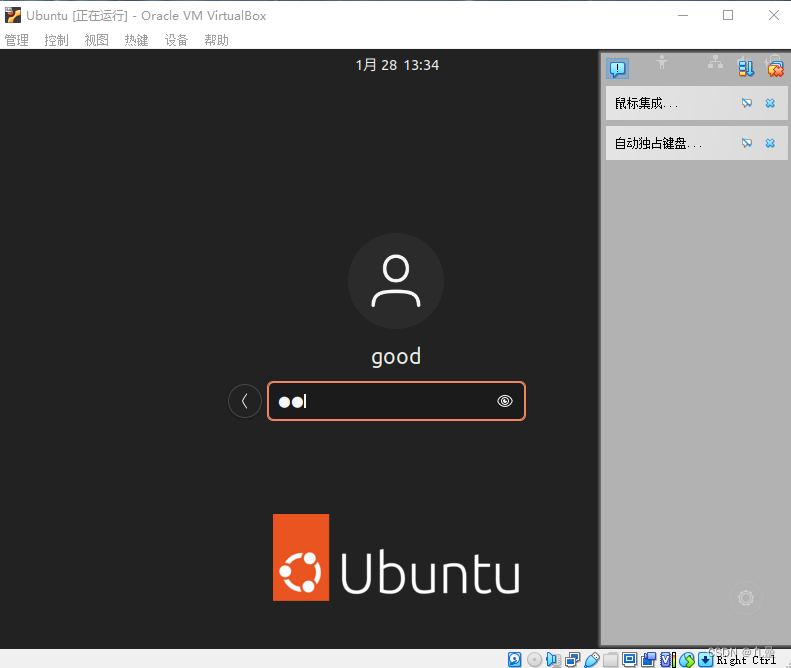Dismiss the 鼠标集成 notification

coord(770,103)
